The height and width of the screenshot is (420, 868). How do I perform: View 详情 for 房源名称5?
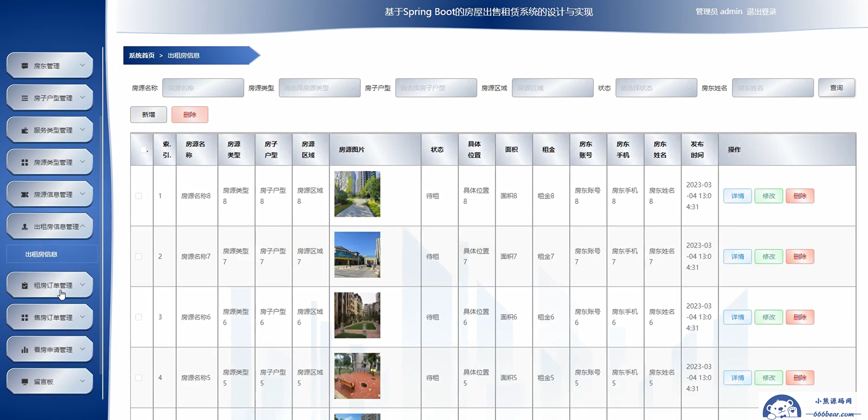tap(737, 378)
